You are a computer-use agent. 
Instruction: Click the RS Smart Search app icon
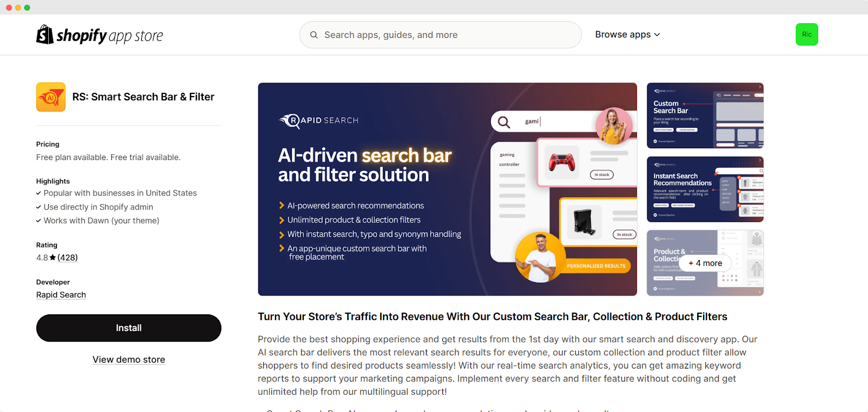click(51, 97)
